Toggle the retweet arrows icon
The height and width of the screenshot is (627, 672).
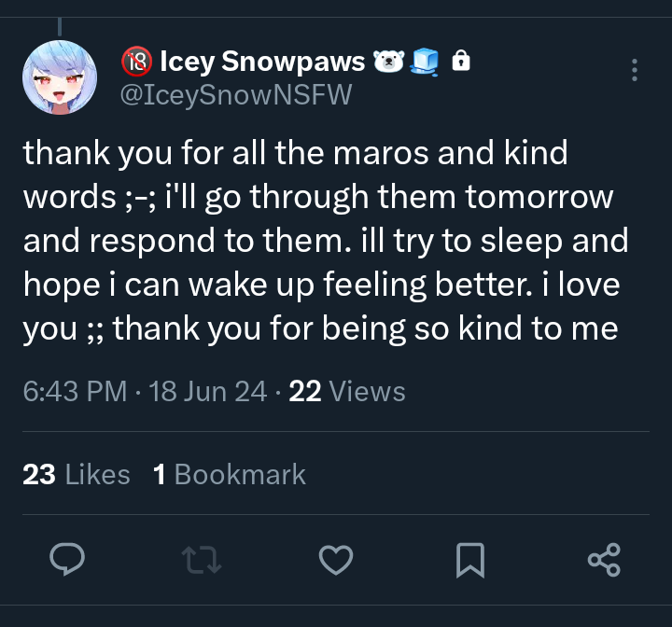201,560
